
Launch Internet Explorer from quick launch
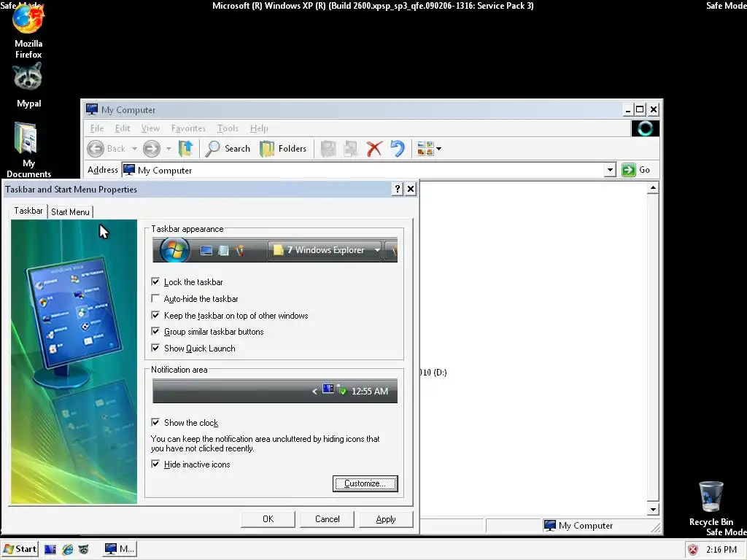tap(68, 549)
